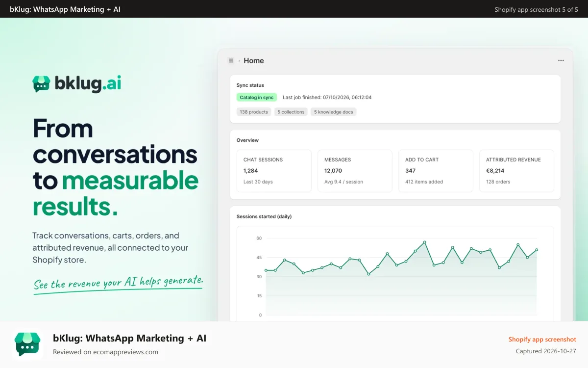The width and height of the screenshot is (588, 368).
Task: Click the 45 y-axis label on chart
Action: click(x=259, y=258)
